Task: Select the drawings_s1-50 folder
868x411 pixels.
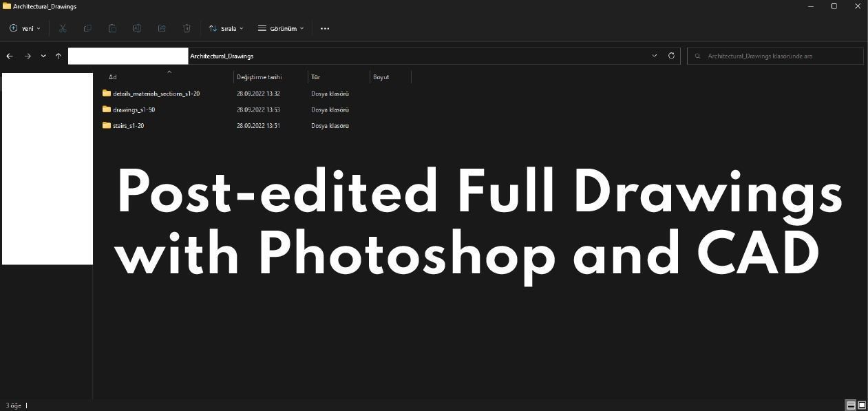Action: 134,109
